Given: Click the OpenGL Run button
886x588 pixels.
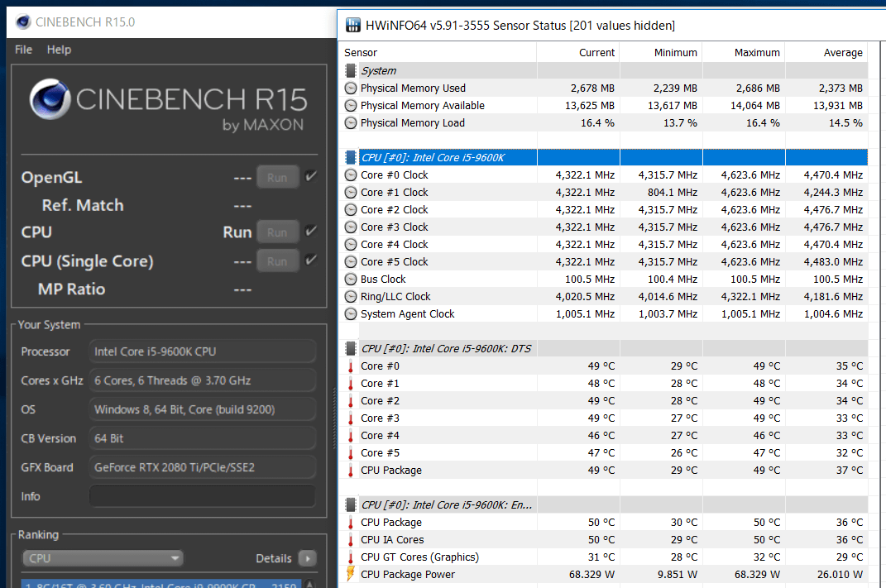Looking at the screenshot, I should [x=277, y=177].
